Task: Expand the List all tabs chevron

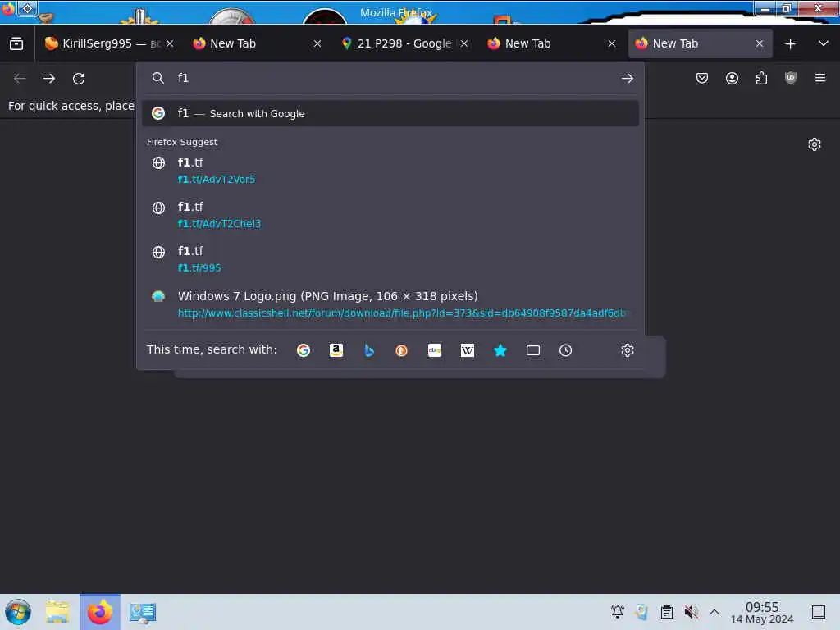Action: click(x=824, y=43)
